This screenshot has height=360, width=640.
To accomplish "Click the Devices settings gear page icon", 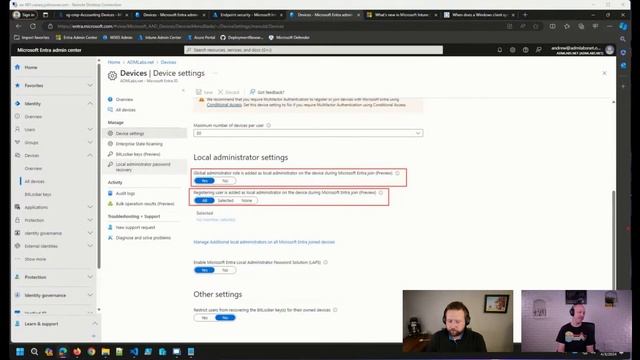I will pos(112,75).
